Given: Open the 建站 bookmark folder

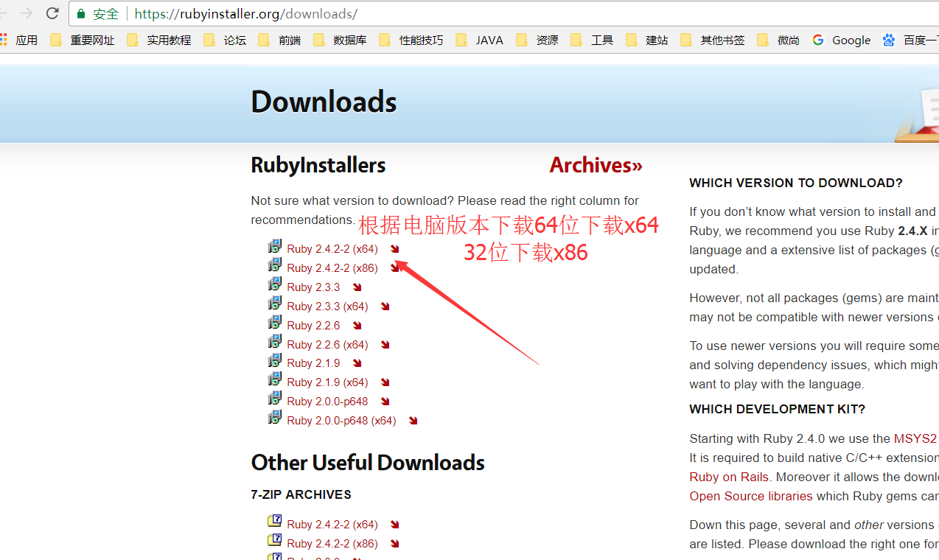Looking at the screenshot, I should coord(646,40).
